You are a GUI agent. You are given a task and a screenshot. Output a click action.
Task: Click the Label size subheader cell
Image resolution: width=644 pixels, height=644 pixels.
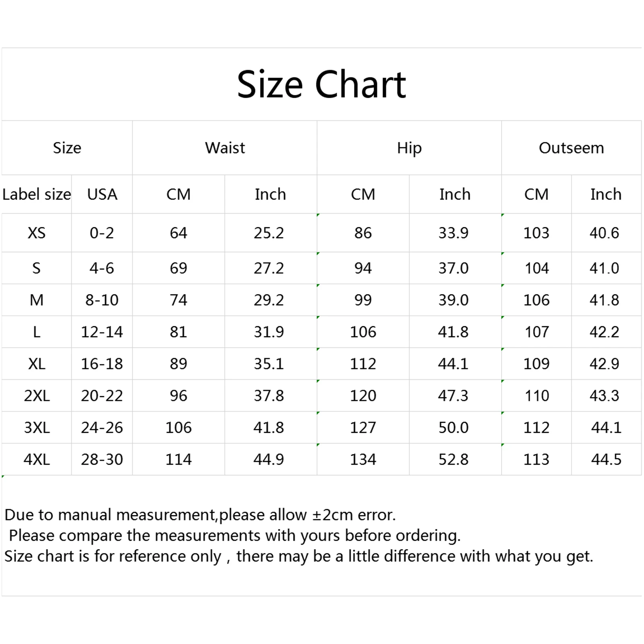point(37,194)
